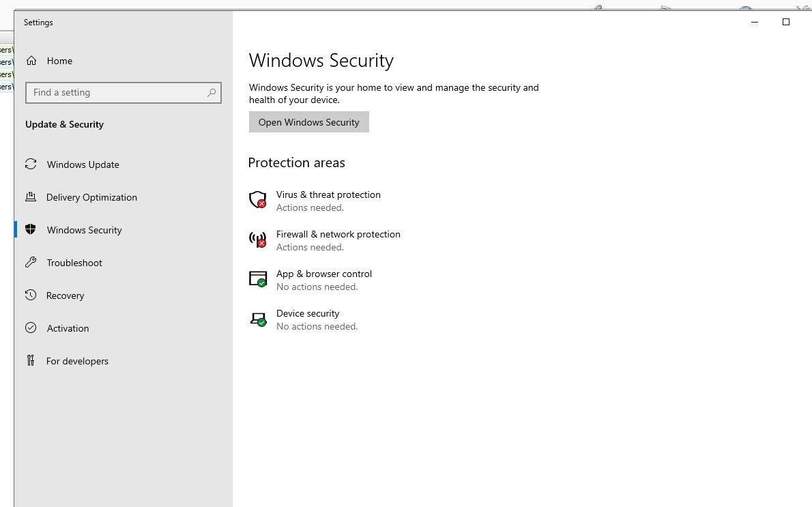The width and height of the screenshot is (812, 507).
Task: Click the search magnifier in Find a setting
Action: coord(212,93)
